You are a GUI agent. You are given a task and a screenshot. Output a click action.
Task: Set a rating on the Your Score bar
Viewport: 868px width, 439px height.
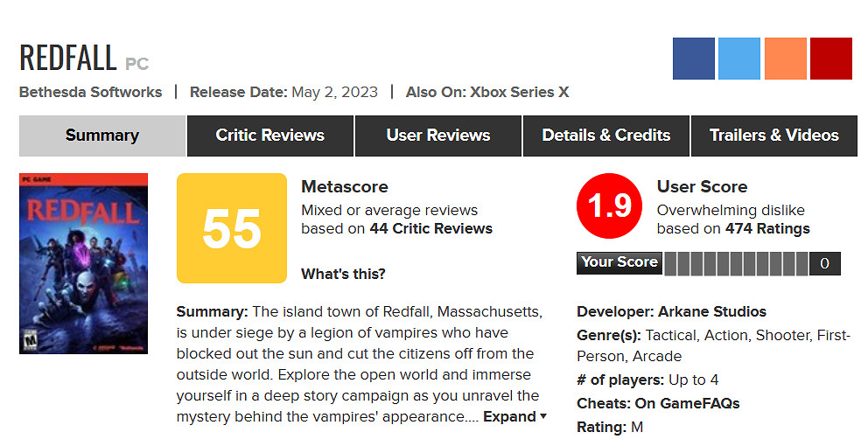tap(735, 263)
